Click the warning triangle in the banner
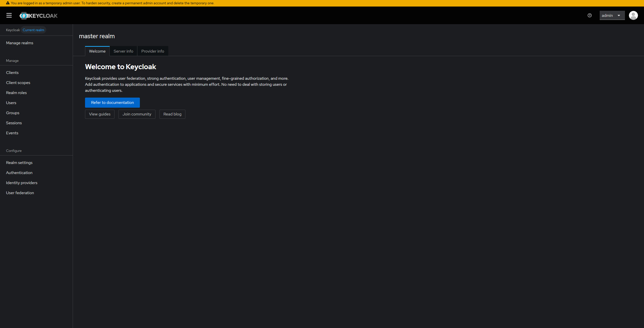 (x=8, y=3)
